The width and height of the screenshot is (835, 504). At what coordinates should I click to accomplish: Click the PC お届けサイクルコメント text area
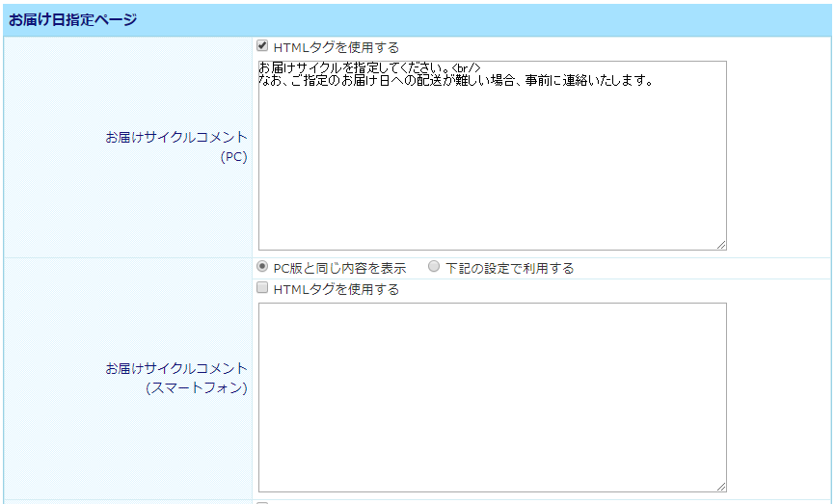click(x=493, y=155)
